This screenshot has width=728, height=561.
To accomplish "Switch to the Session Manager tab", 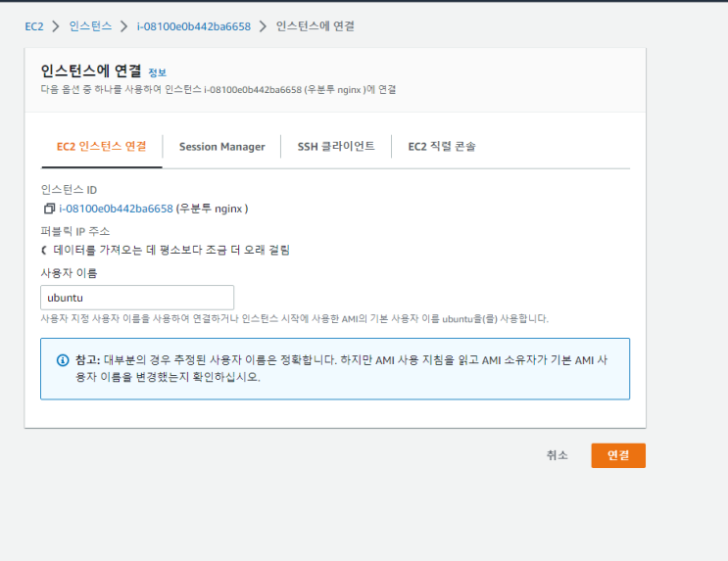I will (x=222, y=147).
